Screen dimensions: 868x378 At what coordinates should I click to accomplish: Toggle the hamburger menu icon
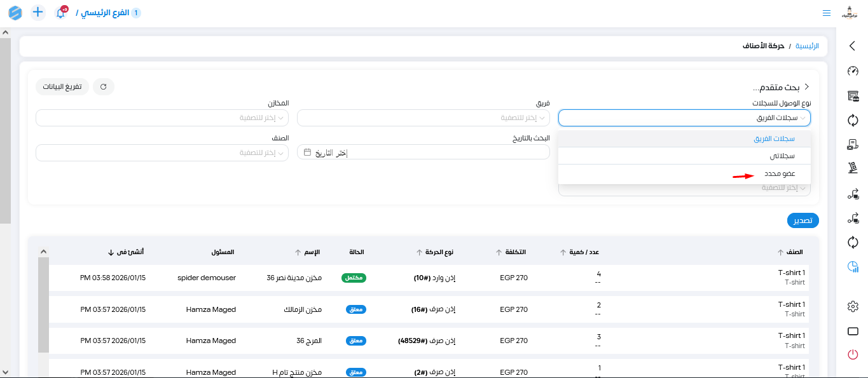pos(826,13)
